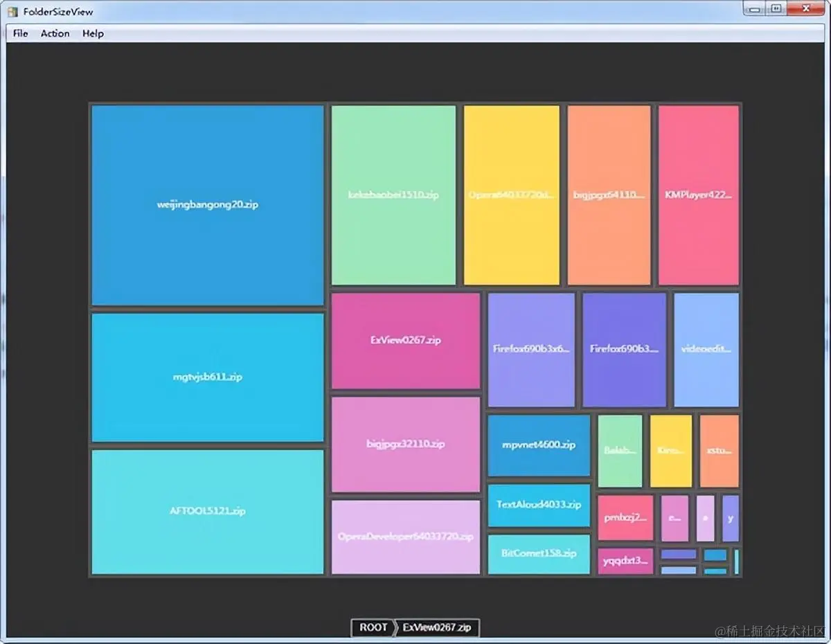Viewport: 831px width, 644px height.
Task: Click the mpvnet4600.zip tile
Action: click(x=539, y=445)
